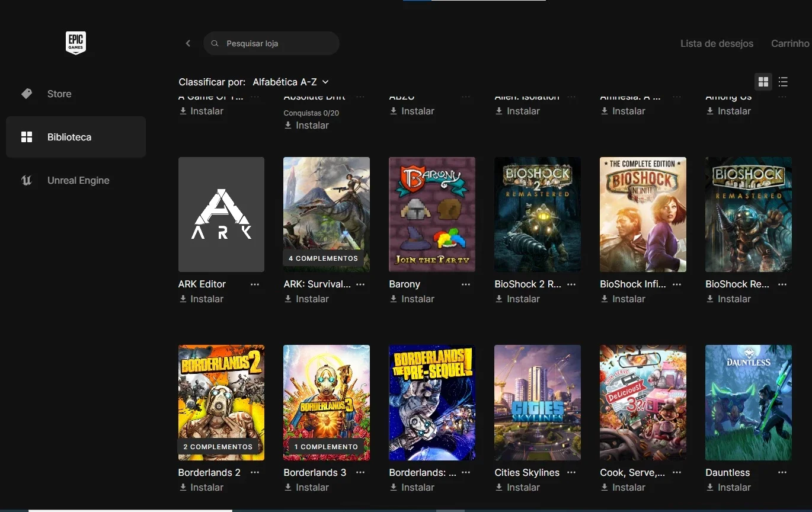Click the Barony title text
The height and width of the screenshot is (512, 812).
click(x=405, y=284)
